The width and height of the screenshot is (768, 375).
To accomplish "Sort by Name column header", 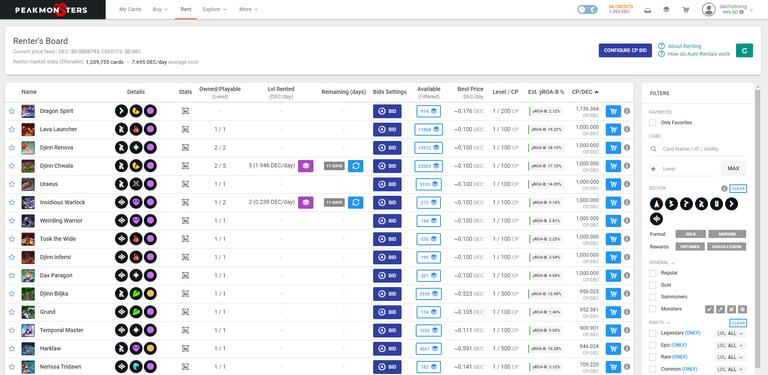I will coord(29,92).
